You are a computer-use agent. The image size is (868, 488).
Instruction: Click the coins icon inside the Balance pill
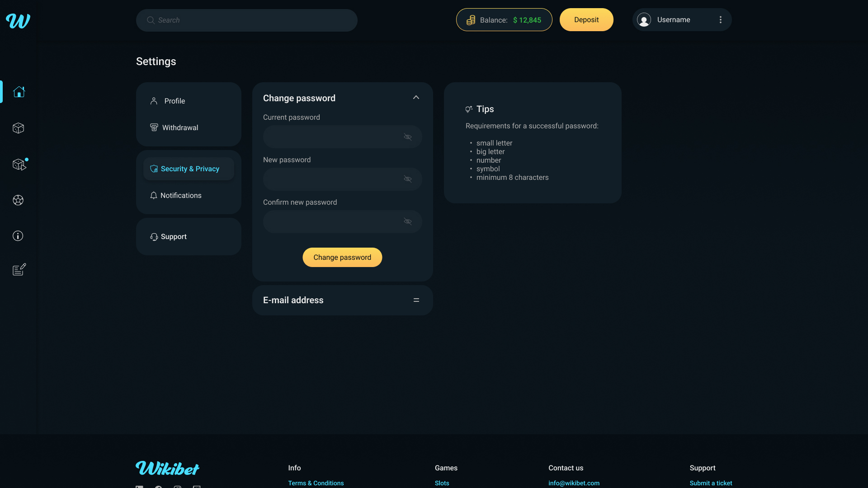click(471, 20)
